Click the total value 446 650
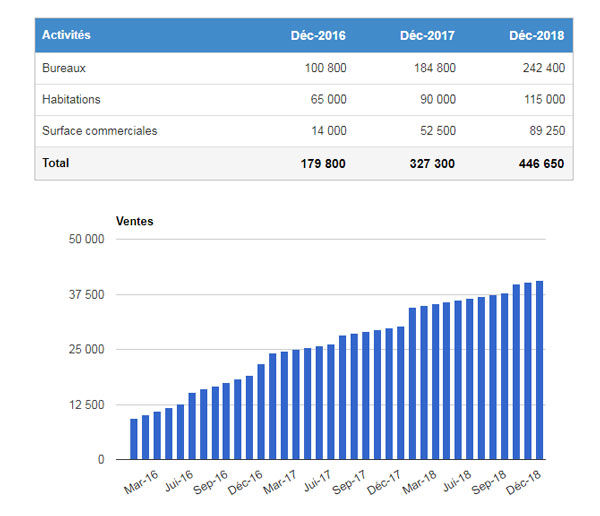600x516 pixels. tap(541, 163)
